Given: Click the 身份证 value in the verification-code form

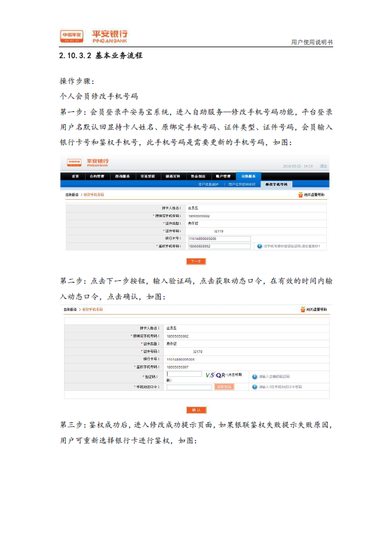Looking at the screenshot, I should pyautogui.click(x=172, y=344).
